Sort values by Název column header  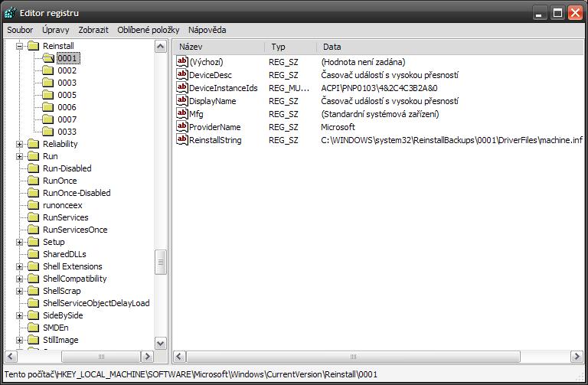(220, 47)
